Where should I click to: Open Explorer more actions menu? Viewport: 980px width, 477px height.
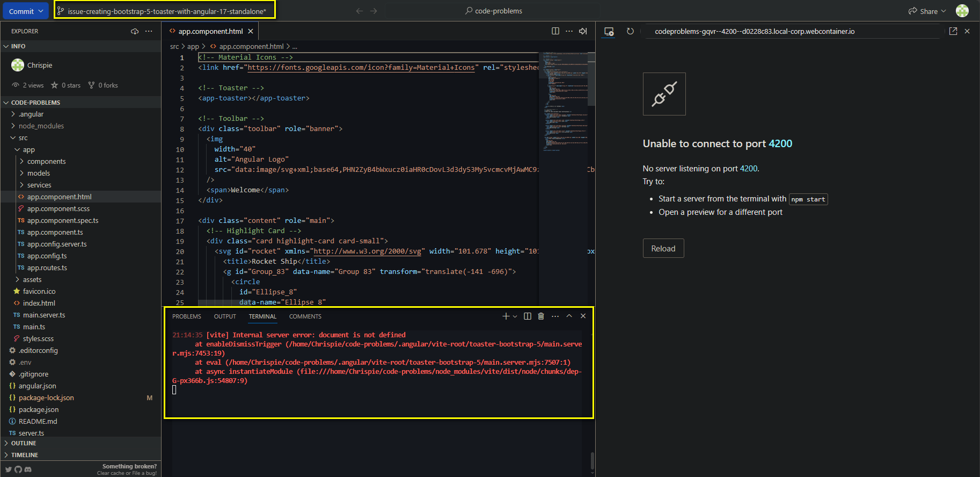[x=149, y=31]
